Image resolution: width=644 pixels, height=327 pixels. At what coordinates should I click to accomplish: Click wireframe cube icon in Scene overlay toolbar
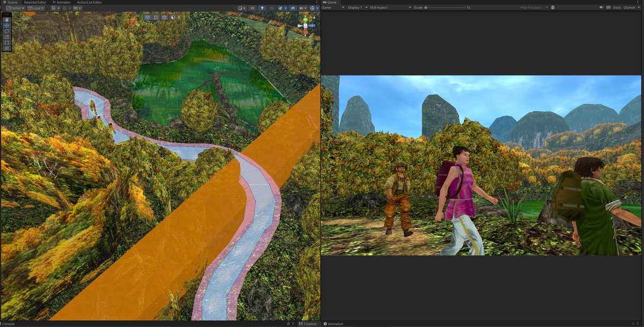click(x=164, y=17)
